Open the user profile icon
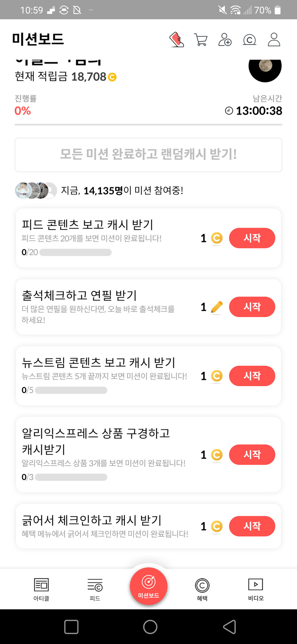The image size is (297, 644). pyautogui.click(x=274, y=39)
